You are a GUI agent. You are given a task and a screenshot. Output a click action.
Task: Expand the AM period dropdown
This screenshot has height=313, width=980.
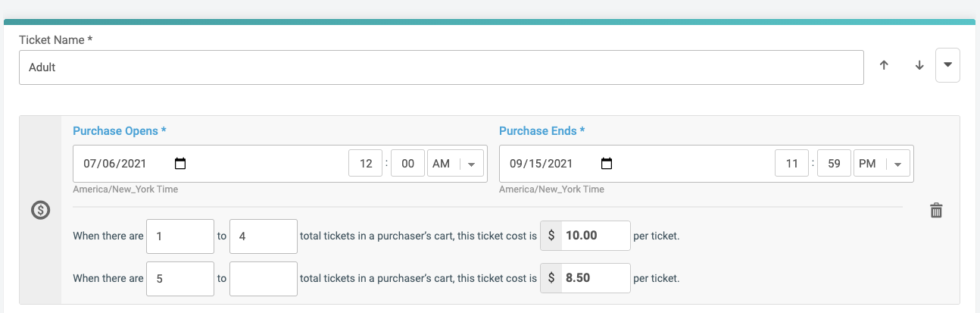(x=456, y=164)
